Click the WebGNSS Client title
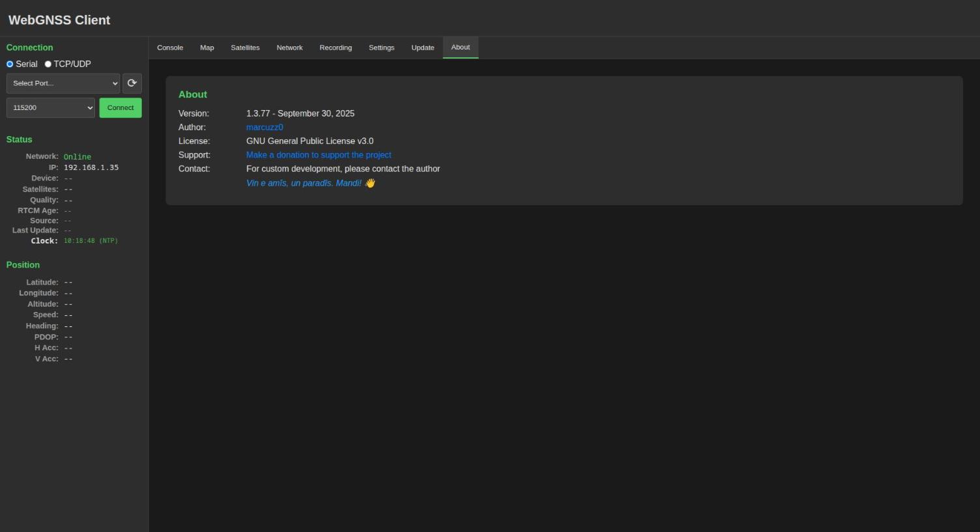Image resolution: width=980 pixels, height=532 pixels. coord(59,20)
